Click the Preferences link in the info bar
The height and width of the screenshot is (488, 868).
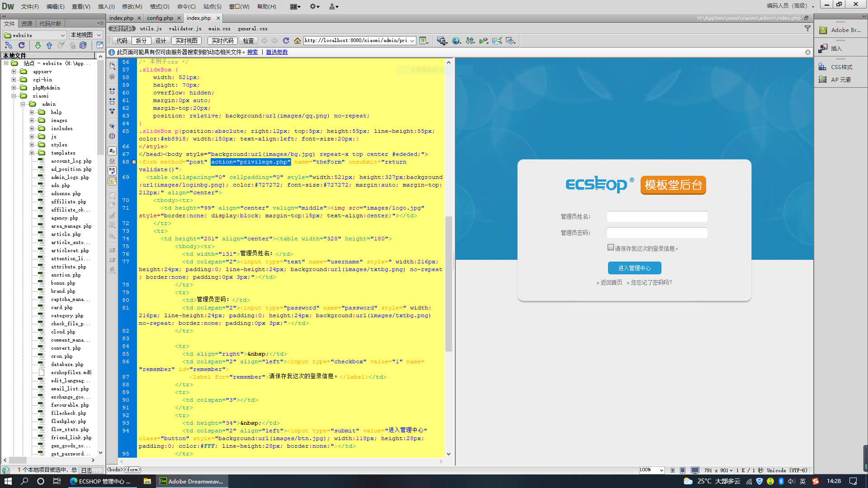(x=277, y=52)
